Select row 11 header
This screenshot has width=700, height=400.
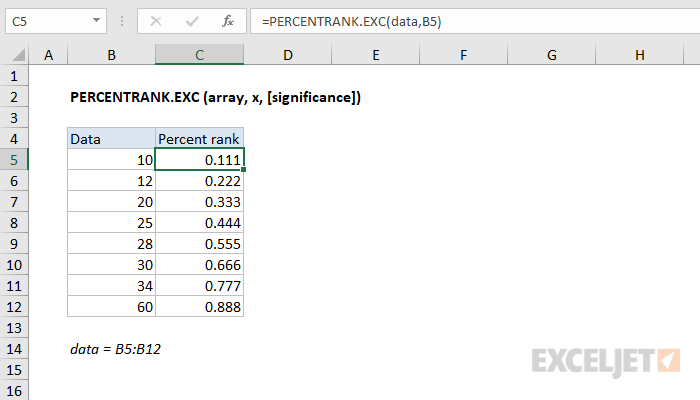coord(14,286)
